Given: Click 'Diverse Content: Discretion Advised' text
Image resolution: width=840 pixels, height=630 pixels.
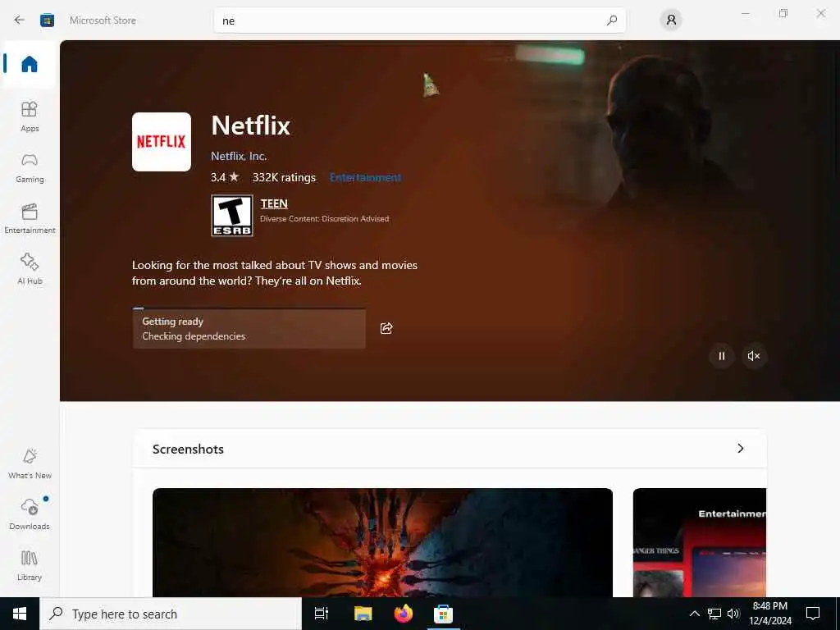Looking at the screenshot, I should pyautogui.click(x=325, y=218).
